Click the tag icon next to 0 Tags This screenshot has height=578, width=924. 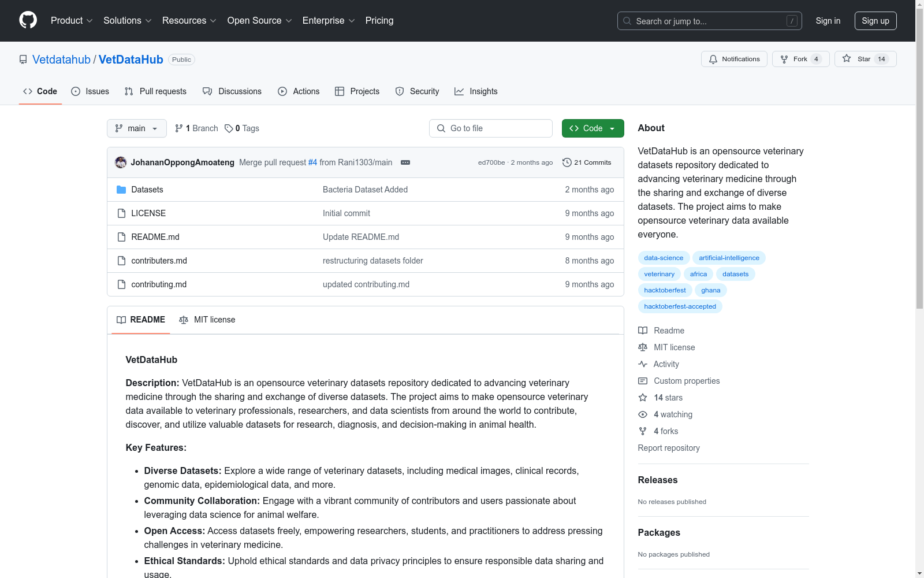[x=229, y=128]
